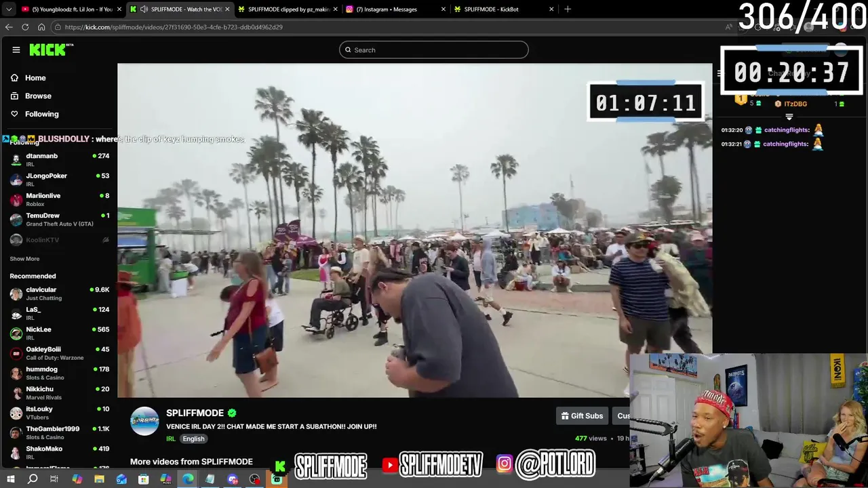Open NickLee's recommended IRL channel
Screen dimensions: 868x488
(x=60, y=333)
